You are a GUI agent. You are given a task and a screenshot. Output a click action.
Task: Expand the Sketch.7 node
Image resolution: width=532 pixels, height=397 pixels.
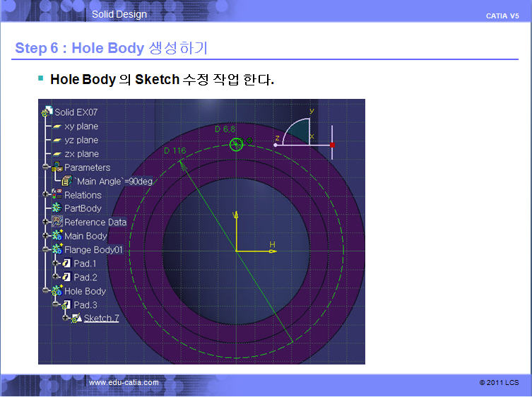(66, 319)
